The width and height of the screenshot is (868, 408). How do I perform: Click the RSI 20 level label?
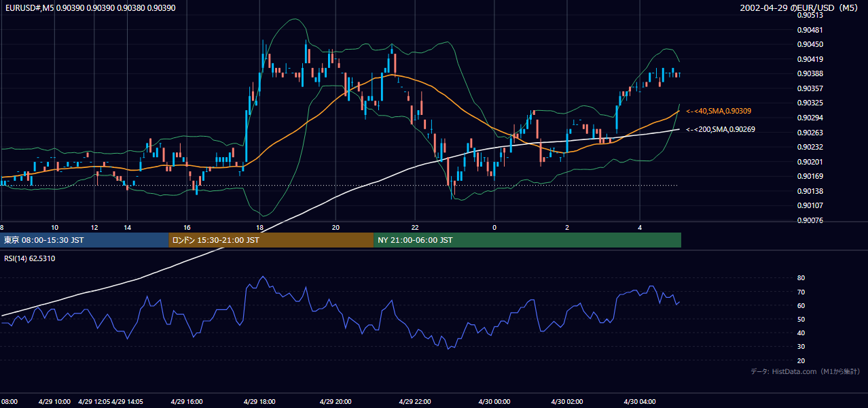801,360
